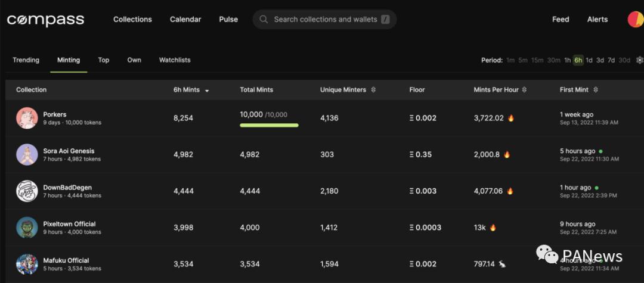Click the DownBadDegen collection avatar

tap(27, 191)
